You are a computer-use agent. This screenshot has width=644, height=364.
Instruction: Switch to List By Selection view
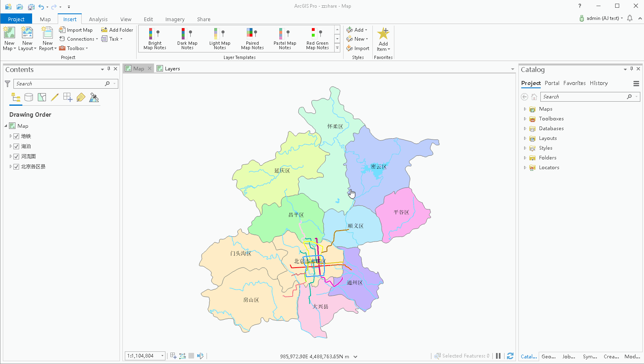(x=42, y=98)
